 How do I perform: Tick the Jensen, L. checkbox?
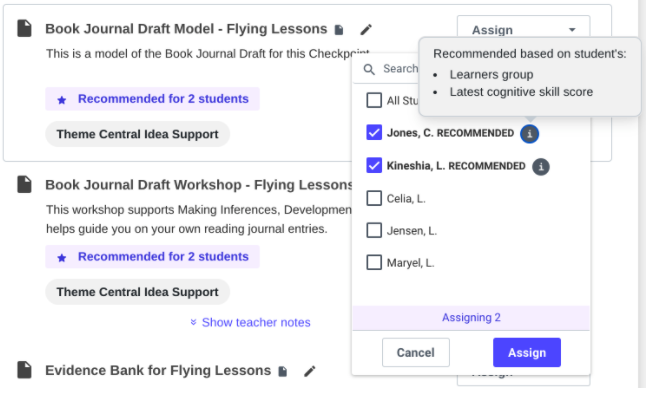[374, 230]
